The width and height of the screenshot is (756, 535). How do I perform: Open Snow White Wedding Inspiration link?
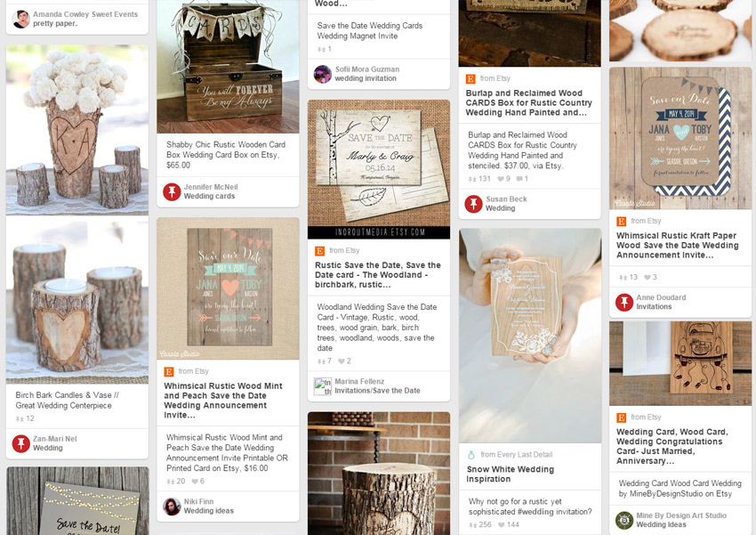tap(511, 474)
